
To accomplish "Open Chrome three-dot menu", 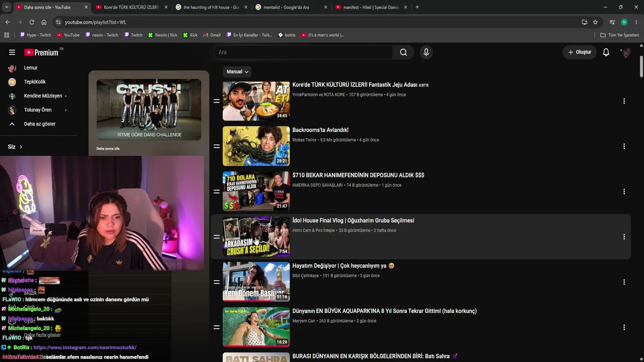I will [636, 22].
